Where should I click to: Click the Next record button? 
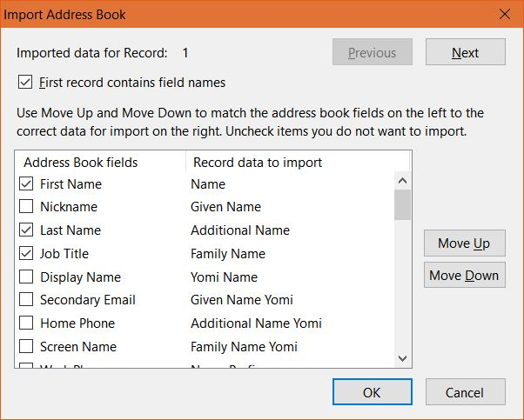point(465,52)
